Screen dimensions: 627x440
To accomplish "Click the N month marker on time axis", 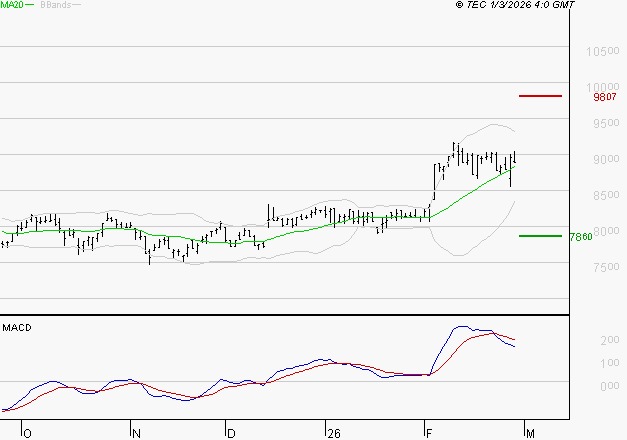I will [136, 434].
